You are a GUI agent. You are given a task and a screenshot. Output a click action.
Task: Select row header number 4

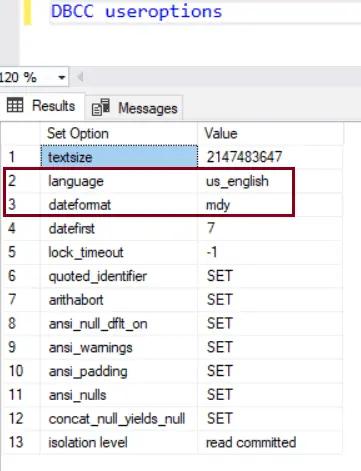click(x=22, y=229)
